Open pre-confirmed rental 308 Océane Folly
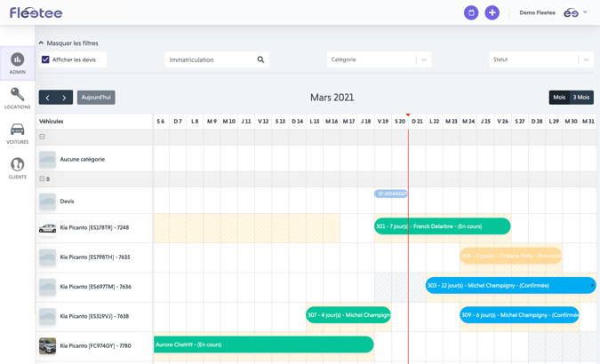 tap(511, 256)
